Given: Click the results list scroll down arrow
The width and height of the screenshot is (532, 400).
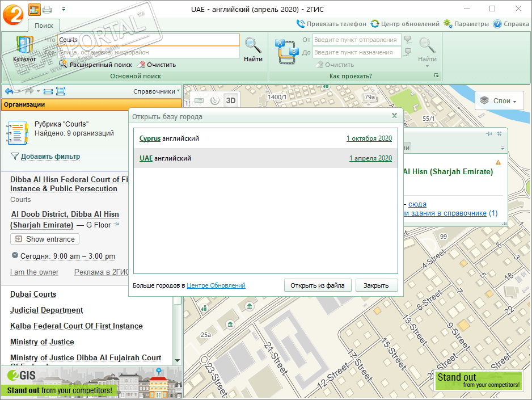Looking at the screenshot, I should pos(177,360).
